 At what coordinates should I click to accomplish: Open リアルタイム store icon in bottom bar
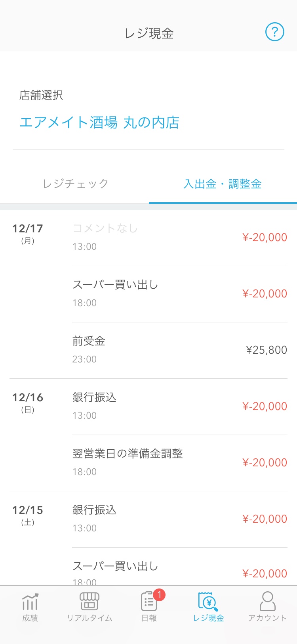coord(89,602)
